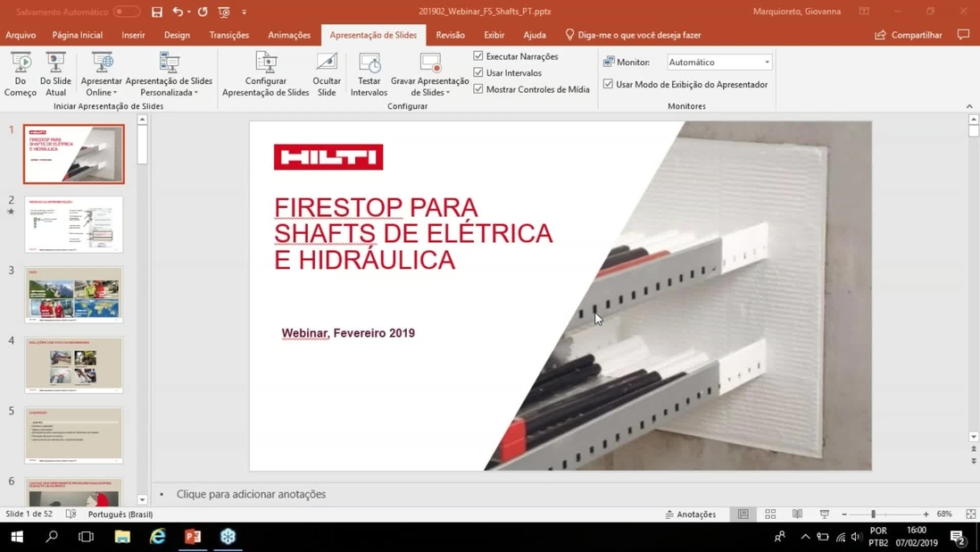Toggle Anotações pane in status bar
Screen dimensions: 980x552
coord(691,514)
